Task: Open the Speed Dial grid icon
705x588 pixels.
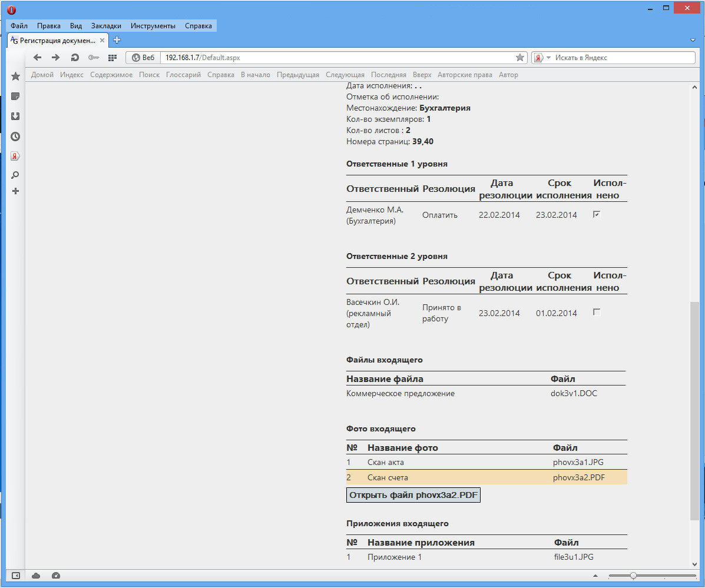Action: pyautogui.click(x=112, y=57)
